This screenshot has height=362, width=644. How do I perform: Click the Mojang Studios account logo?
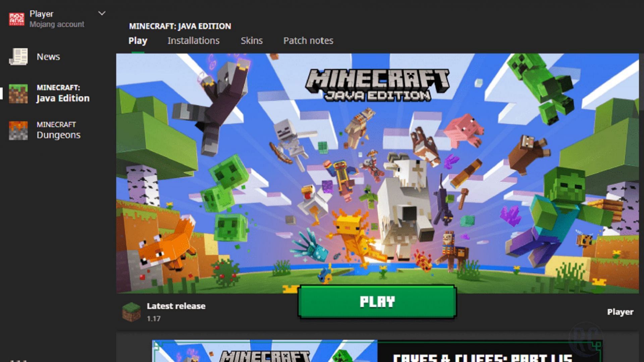click(x=16, y=19)
